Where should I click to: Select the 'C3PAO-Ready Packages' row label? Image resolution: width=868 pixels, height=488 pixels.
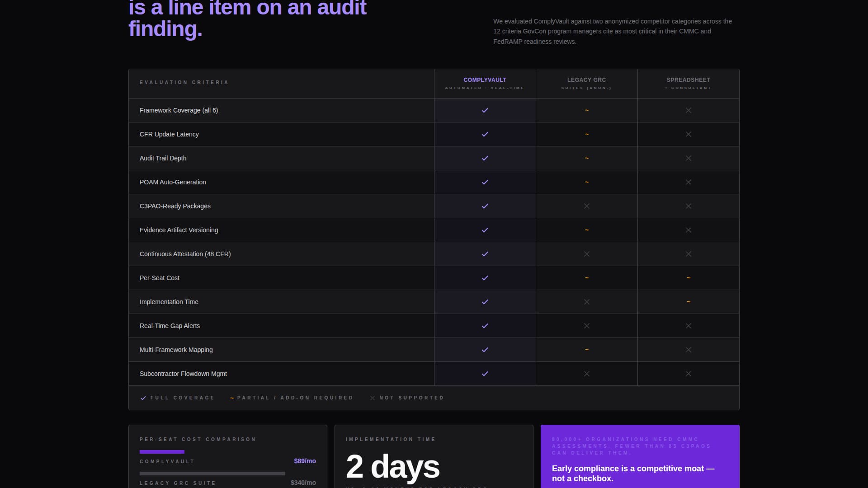175,206
